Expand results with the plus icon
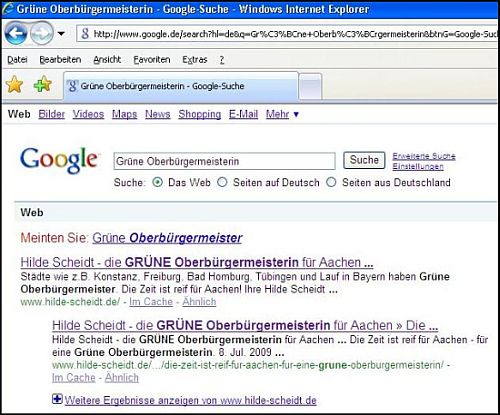This screenshot has width=500, height=415. (57, 399)
